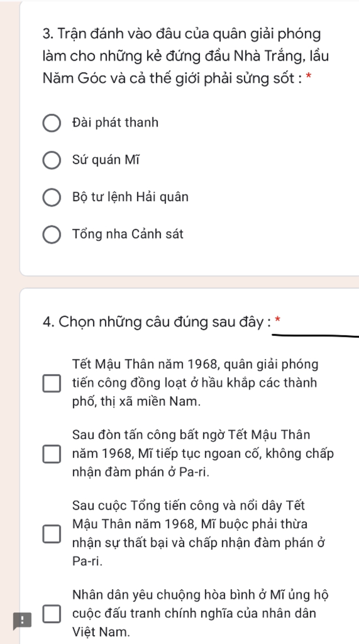
Task: Select 'Tổng nha Cảnh sát' radio button
Action: 52,234
